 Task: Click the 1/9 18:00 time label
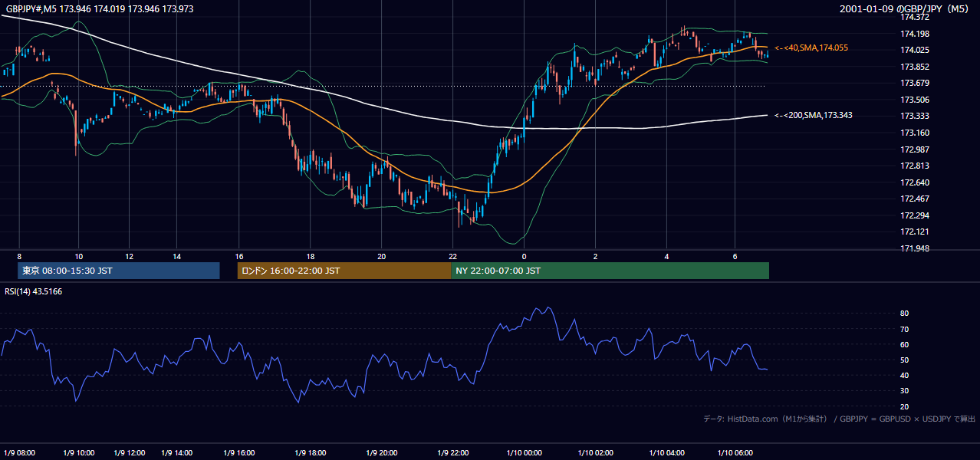point(311,452)
